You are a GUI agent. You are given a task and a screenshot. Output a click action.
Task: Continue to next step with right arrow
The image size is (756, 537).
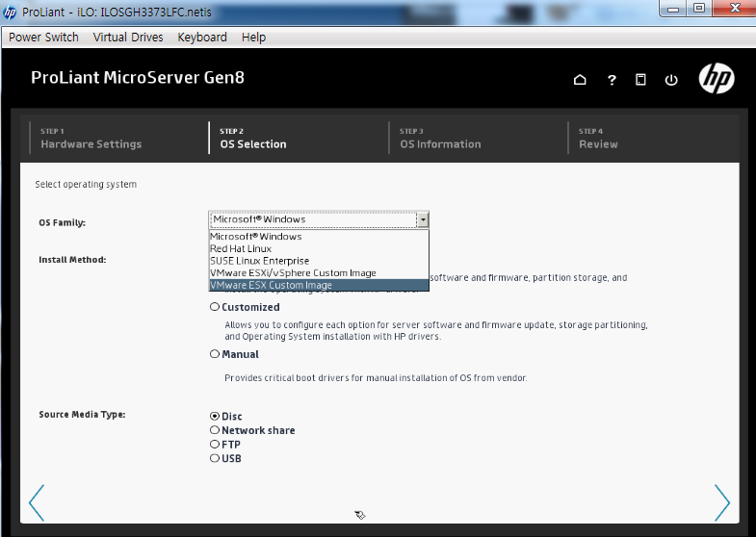pyautogui.click(x=721, y=502)
